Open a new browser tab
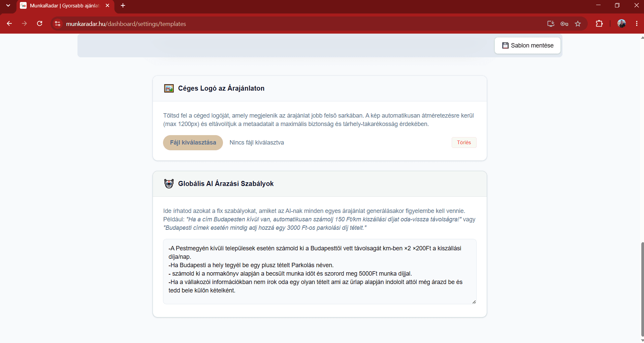The width and height of the screenshot is (644, 343). click(x=123, y=5)
